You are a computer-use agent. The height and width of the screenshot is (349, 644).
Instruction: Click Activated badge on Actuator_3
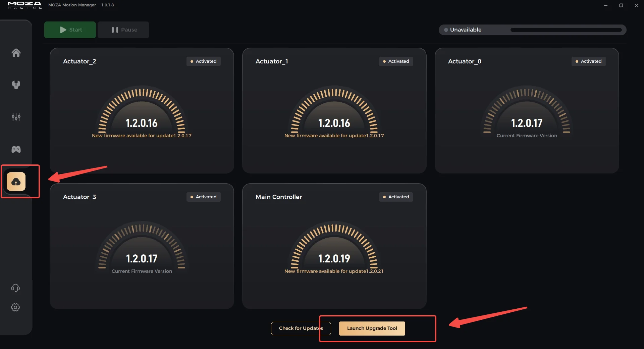click(x=204, y=197)
